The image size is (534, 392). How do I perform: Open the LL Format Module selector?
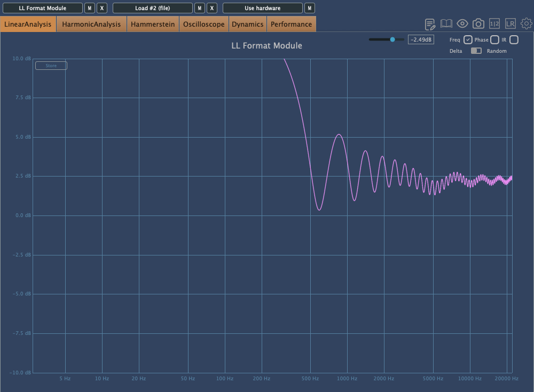pos(43,8)
